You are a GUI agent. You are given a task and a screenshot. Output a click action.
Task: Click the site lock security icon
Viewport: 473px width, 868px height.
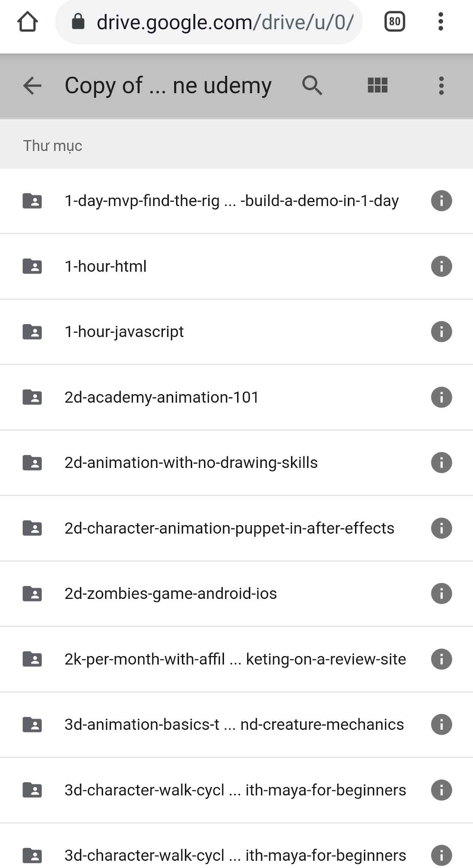78,21
